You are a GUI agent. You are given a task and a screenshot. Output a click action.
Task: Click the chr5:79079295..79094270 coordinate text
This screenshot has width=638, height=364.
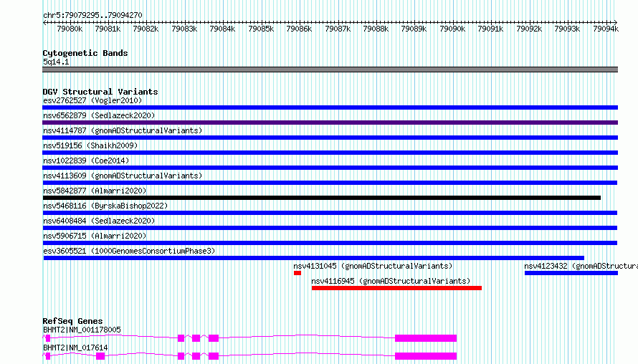point(92,16)
